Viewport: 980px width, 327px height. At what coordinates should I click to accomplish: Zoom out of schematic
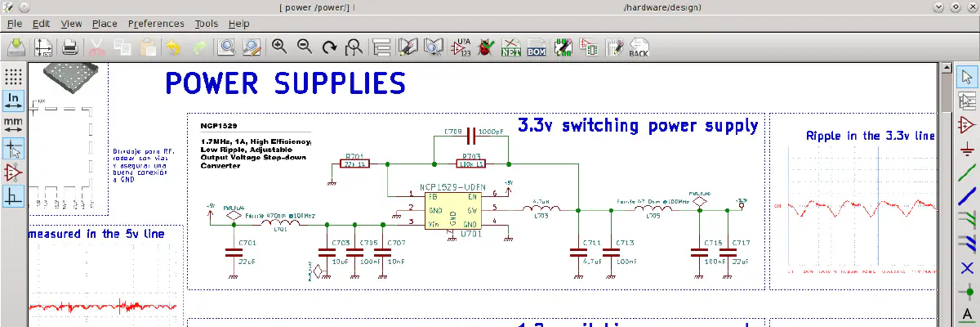(x=305, y=47)
